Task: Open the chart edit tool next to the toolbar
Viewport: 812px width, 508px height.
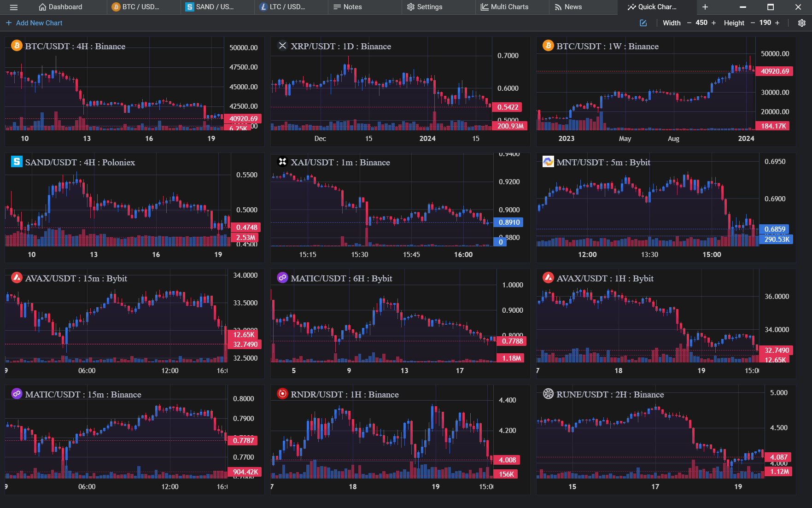Action: coord(643,23)
